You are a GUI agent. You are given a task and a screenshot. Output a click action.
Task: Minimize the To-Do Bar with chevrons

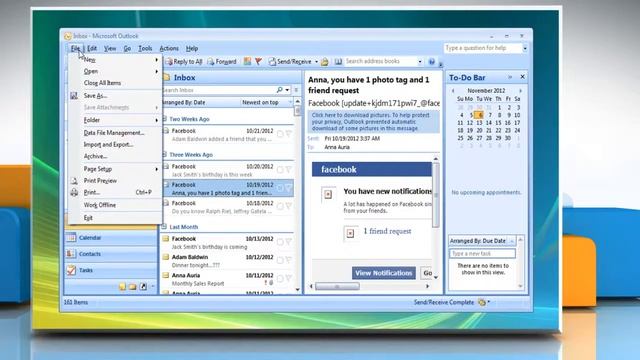(x=510, y=77)
